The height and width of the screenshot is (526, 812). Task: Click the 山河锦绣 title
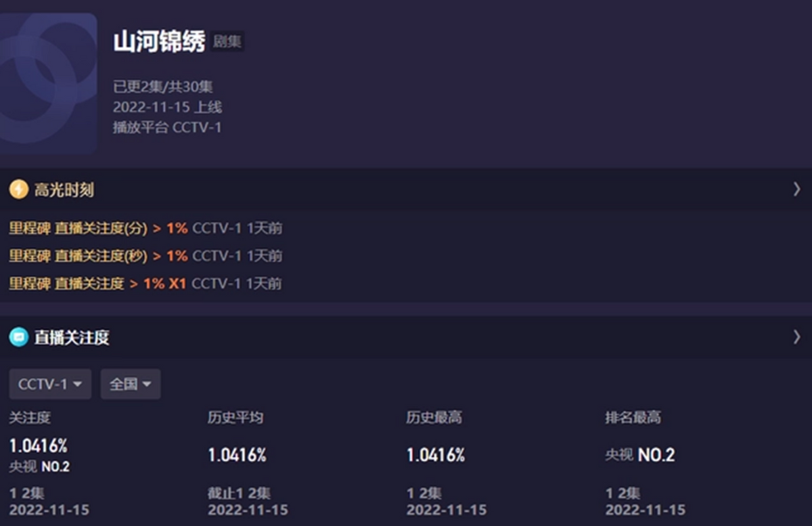click(159, 42)
